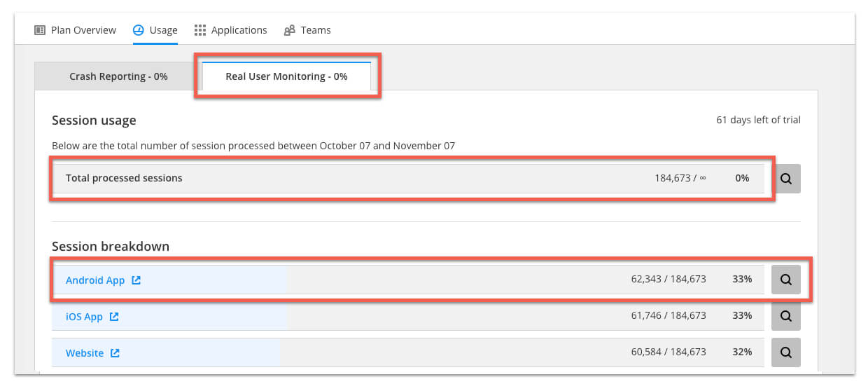Click the Android App usage bar
The width and height of the screenshot is (868, 391).
[408, 280]
